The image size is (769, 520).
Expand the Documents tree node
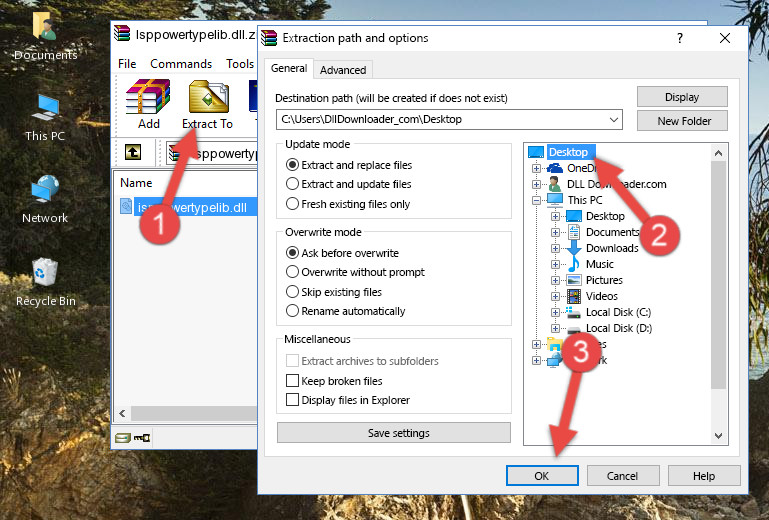click(x=555, y=233)
